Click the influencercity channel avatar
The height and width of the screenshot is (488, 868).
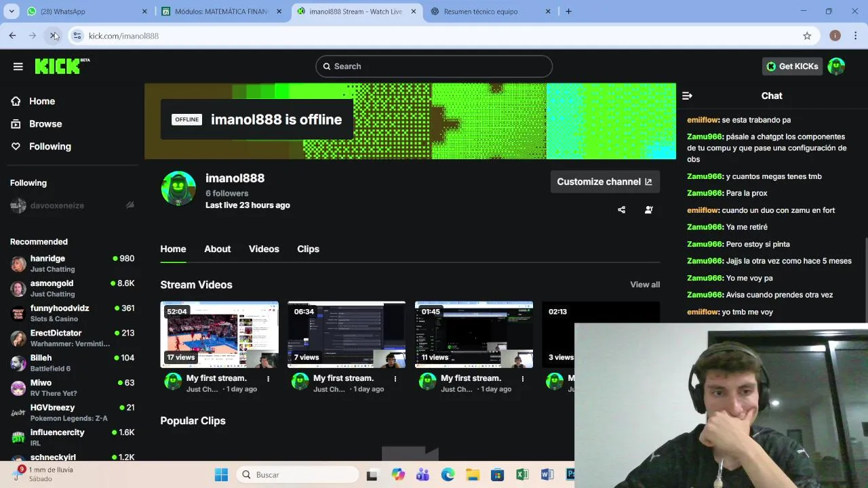coord(18,438)
